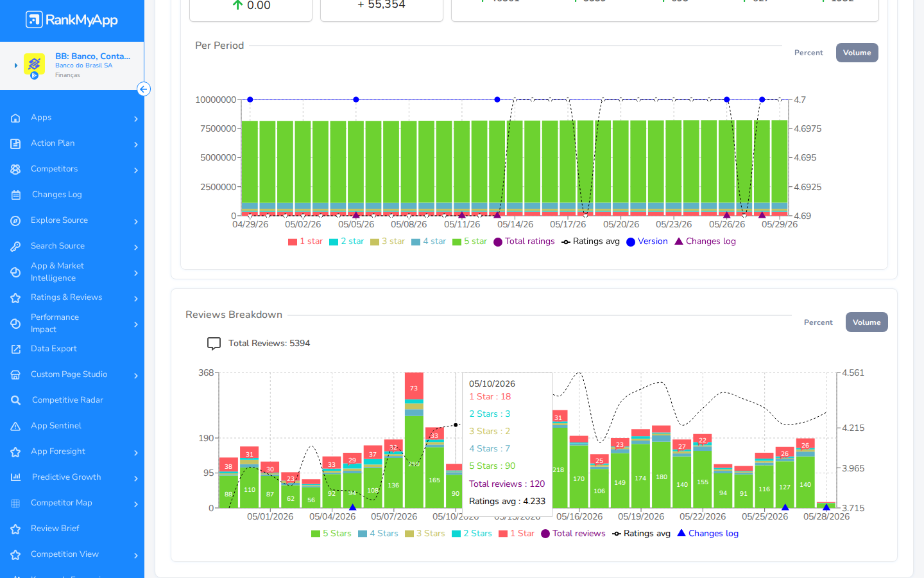This screenshot has height=578, width=924.
Task: Click the Explore Source compass icon
Action: click(15, 221)
